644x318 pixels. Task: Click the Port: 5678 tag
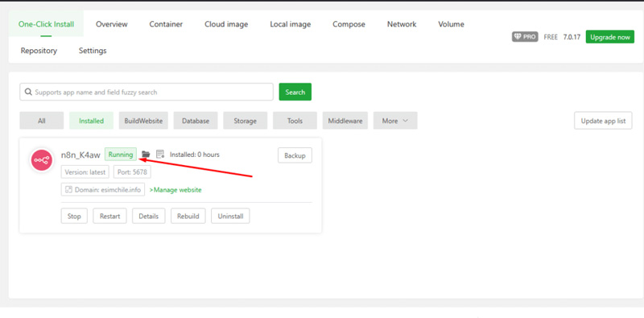[x=132, y=171]
